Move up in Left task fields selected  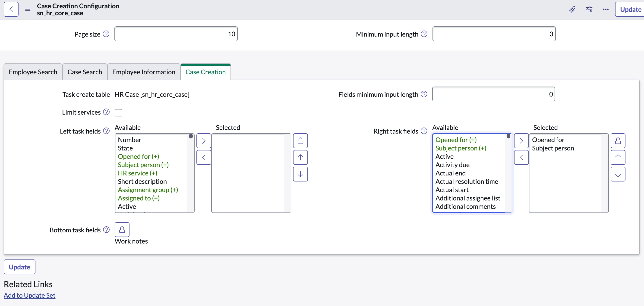[300, 157]
